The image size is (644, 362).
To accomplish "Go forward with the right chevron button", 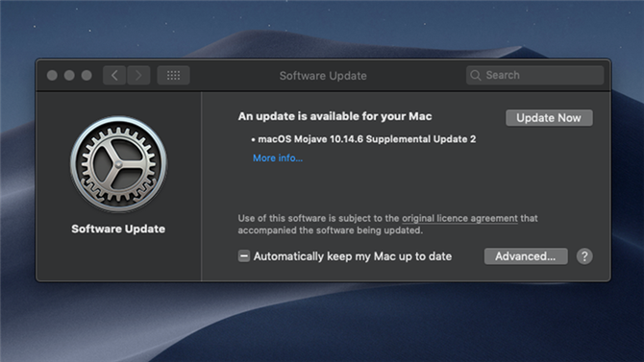I will point(138,76).
